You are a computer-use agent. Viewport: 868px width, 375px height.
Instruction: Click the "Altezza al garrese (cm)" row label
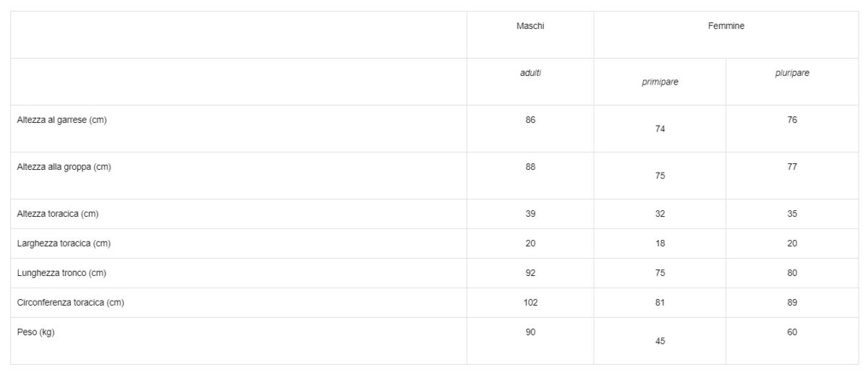(61, 120)
